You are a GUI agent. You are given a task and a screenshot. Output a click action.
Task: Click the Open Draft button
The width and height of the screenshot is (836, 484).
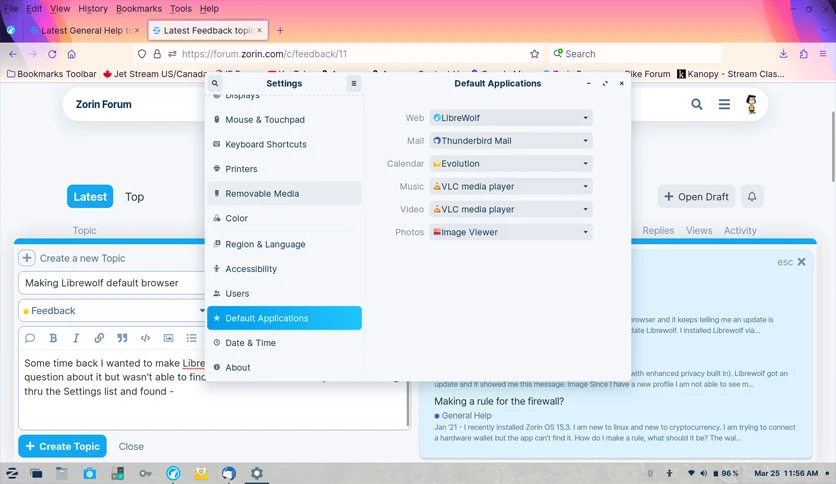[x=696, y=197]
